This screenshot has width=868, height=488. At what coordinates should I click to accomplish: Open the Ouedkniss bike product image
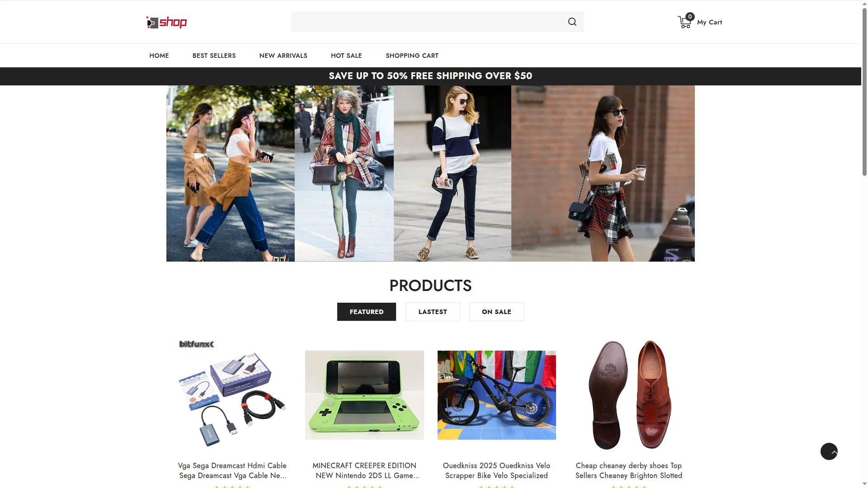(497, 395)
